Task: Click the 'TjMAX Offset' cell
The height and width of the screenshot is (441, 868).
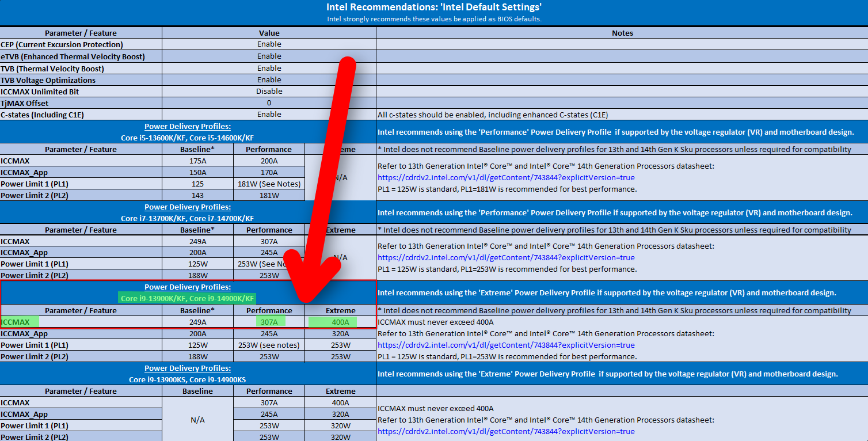Action: tap(81, 103)
